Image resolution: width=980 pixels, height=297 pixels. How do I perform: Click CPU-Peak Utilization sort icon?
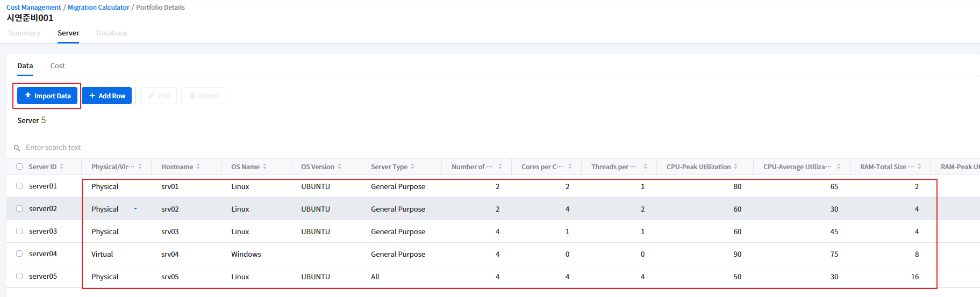[736, 166]
